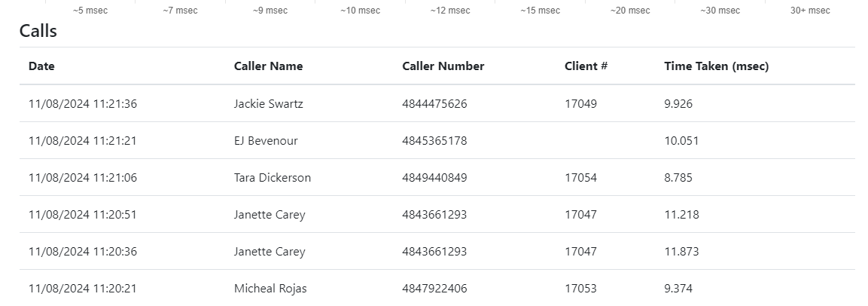Click the Caller Name column header

pos(268,66)
